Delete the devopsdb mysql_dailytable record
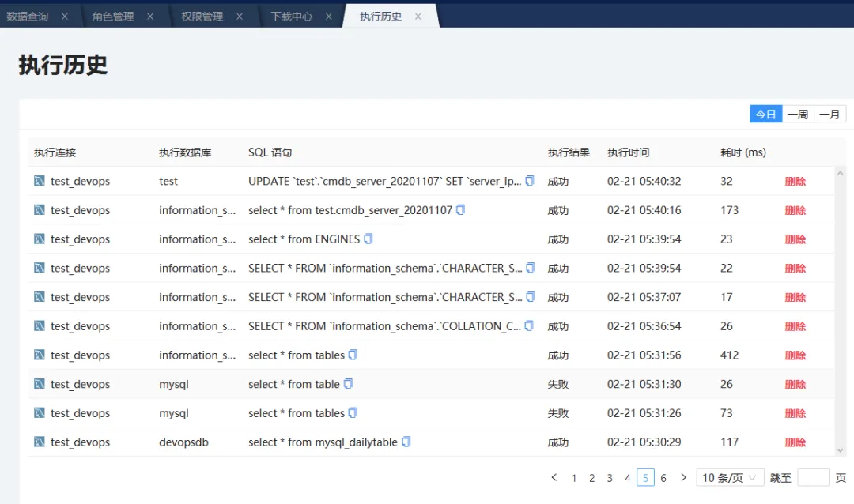The image size is (854, 504). [795, 442]
